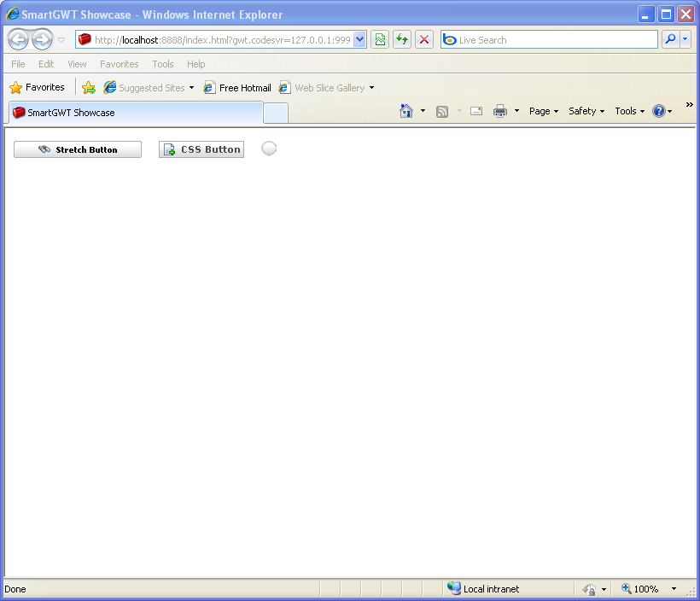700x601 pixels.
Task: Open a new blank tab
Action: point(276,113)
